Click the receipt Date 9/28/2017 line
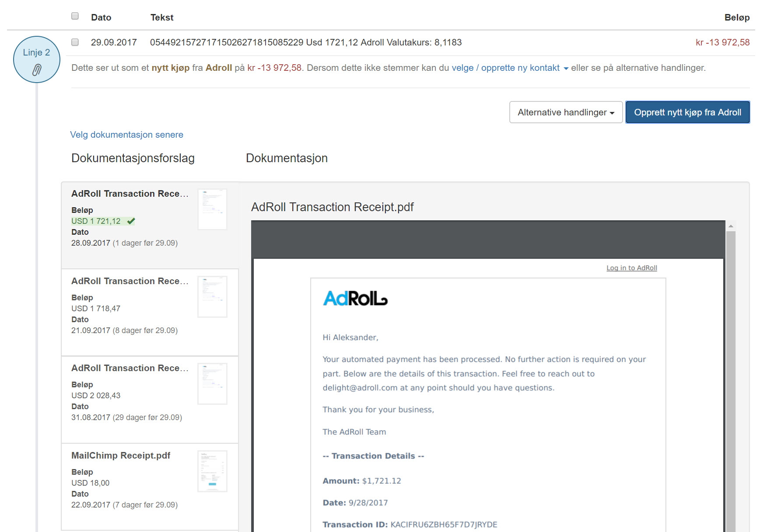The image size is (767, 532). [x=355, y=503]
